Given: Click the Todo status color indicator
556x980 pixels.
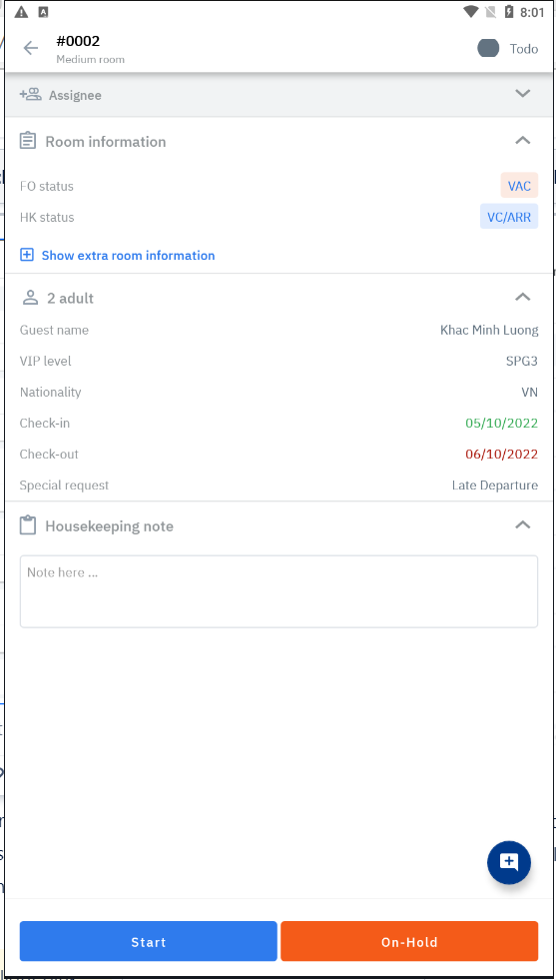Looking at the screenshot, I should [488, 48].
